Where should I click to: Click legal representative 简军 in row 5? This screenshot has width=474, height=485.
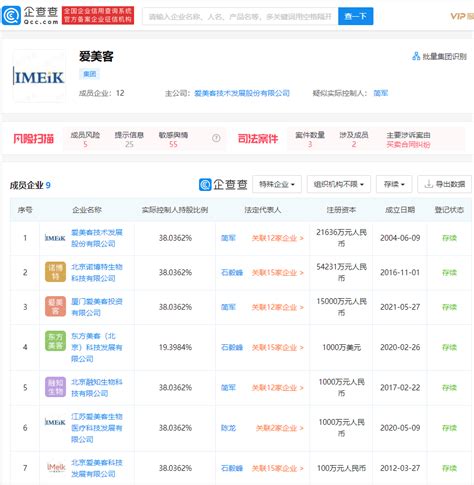228,388
